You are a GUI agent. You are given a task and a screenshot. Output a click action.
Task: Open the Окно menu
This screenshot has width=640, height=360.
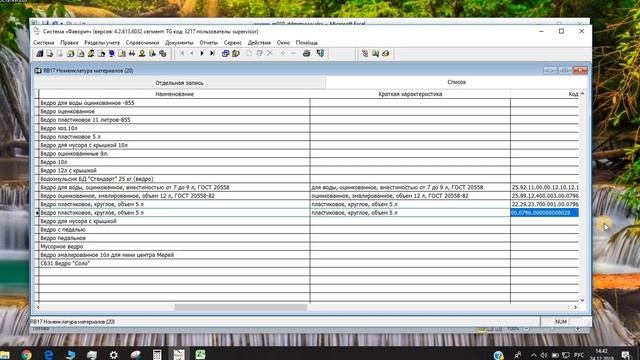(x=283, y=42)
